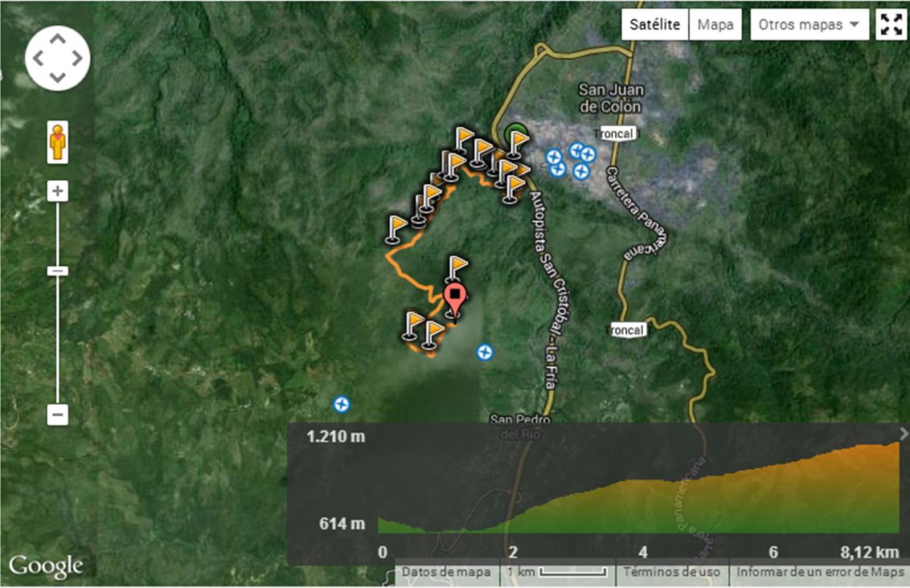
Task: Click the blue waypoint icon near San Pedro del Río
Action: pyautogui.click(x=485, y=352)
